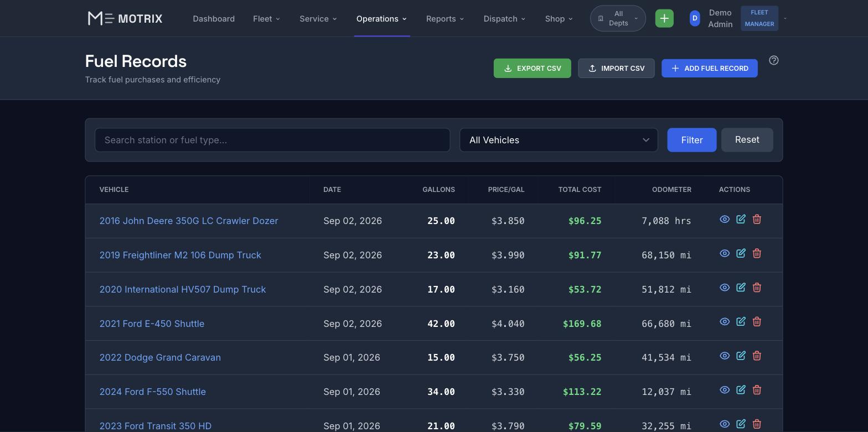
Task: Open the 2023 Ford Transit 350 HD link
Action: (156, 426)
